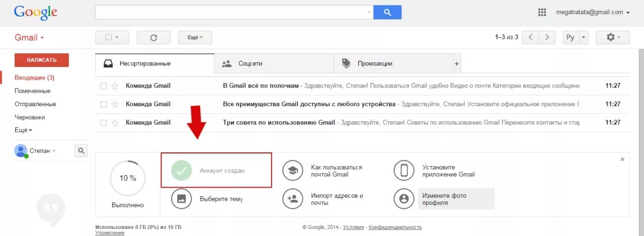Go to newer messages with the left arrow
This screenshot has width=644, height=236.
click(x=530, y=37)
